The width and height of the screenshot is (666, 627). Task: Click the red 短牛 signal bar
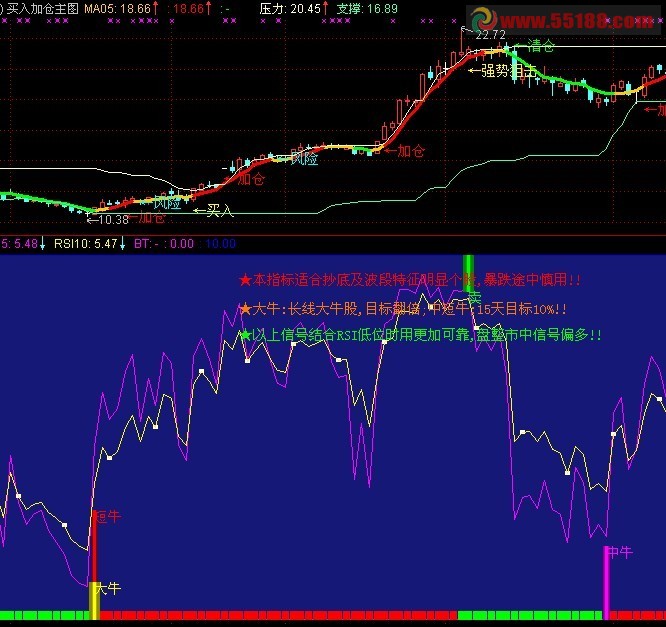coord(94,546)
